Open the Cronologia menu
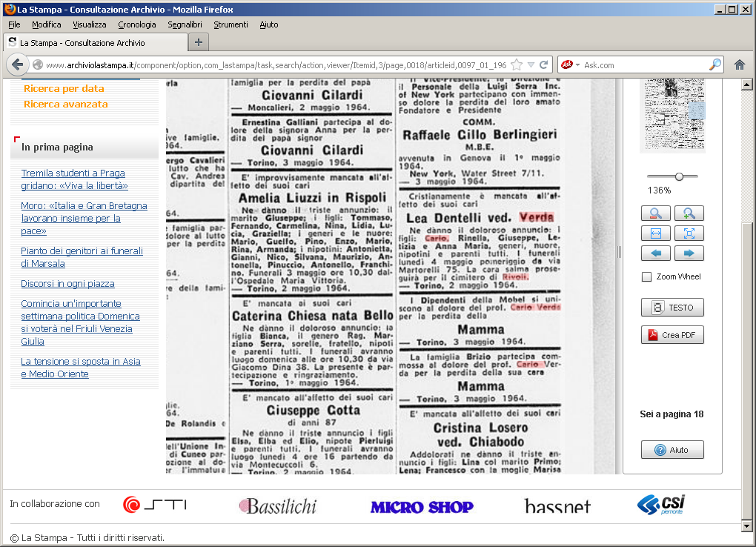756x547 pixels. coord(136,24)
